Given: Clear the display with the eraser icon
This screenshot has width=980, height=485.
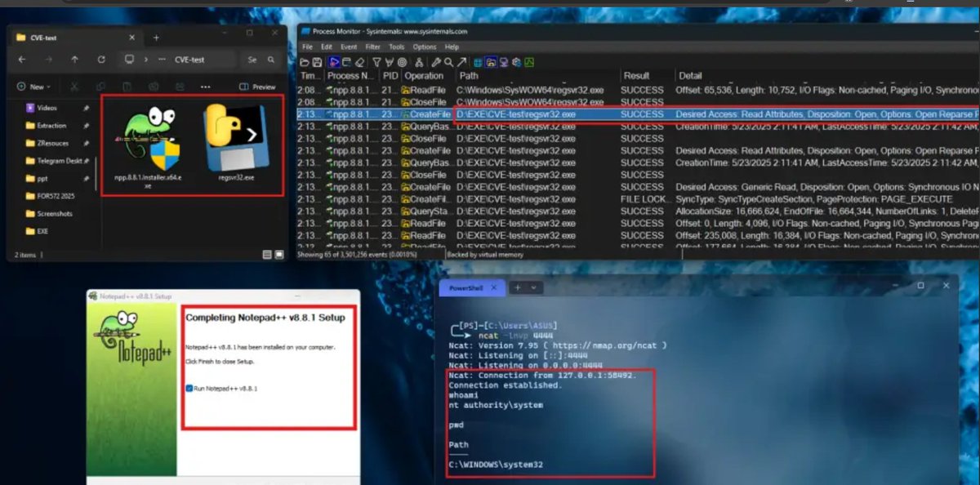Looking at the screenshot, I should (x=359, y=62).
